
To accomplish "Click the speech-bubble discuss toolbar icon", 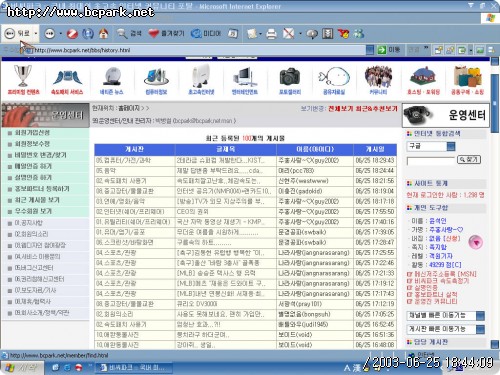I will pos(312,34).
